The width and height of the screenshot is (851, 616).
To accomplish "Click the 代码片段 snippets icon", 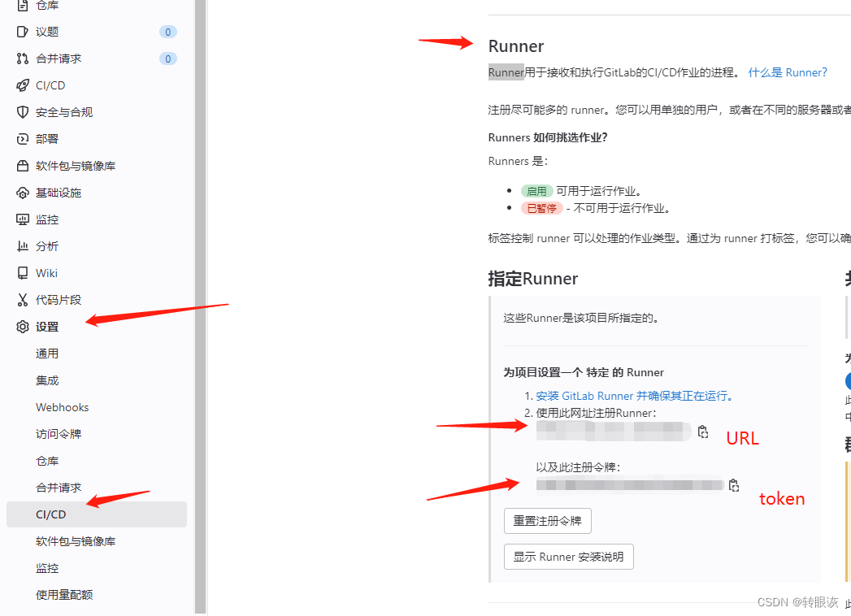I will (x=23, y=299).
